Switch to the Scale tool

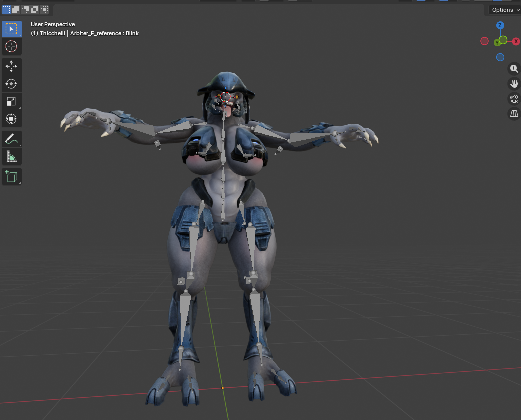pos(11,101)
